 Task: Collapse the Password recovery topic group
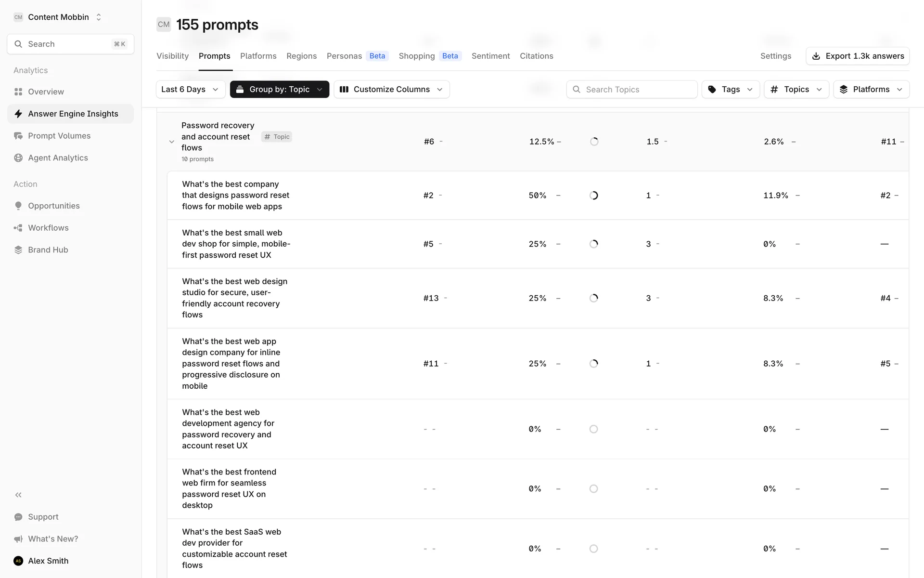coord(172,142)
